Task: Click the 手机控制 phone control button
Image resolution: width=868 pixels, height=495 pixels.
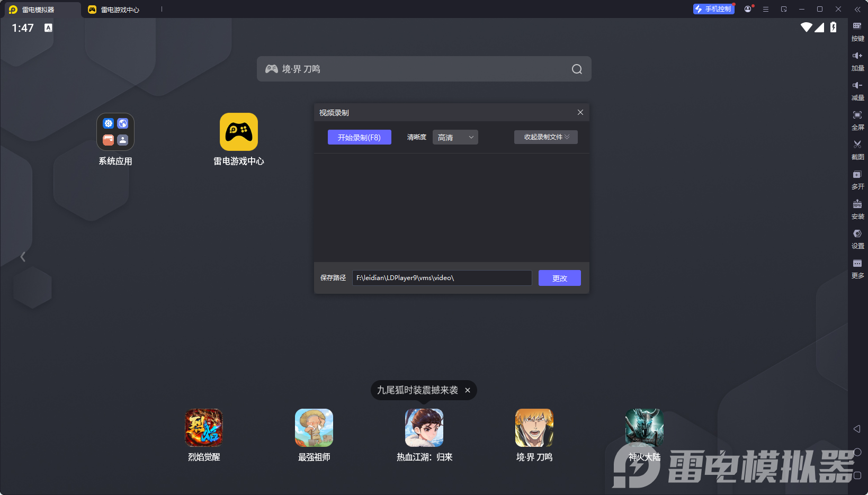Action: click(x=713, y=9)
